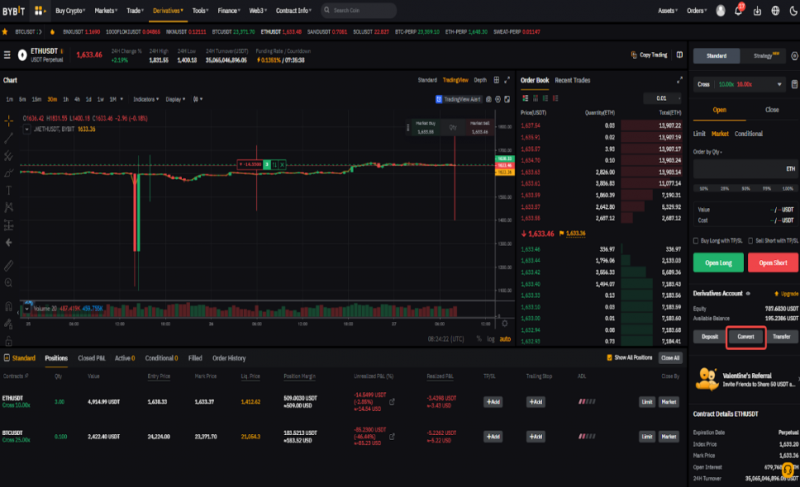Toggle TradingView Alert button
The image size is (800, 487).
point(458,99)
